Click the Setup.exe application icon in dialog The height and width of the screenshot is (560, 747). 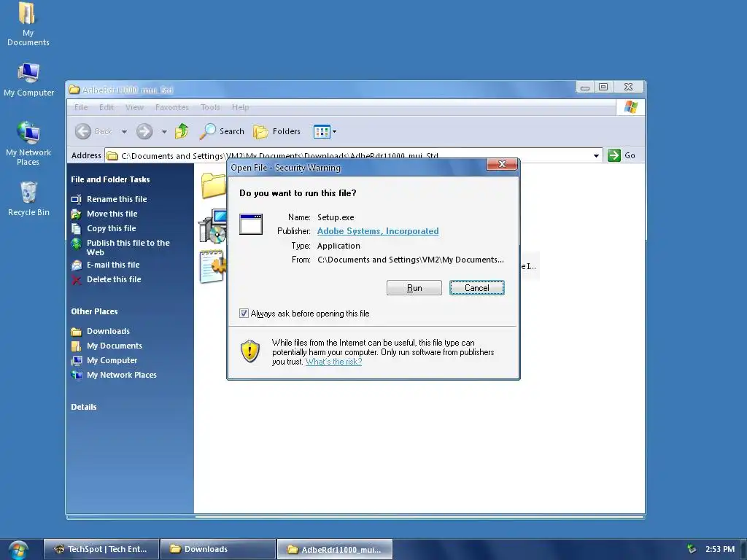coord(251,225)
